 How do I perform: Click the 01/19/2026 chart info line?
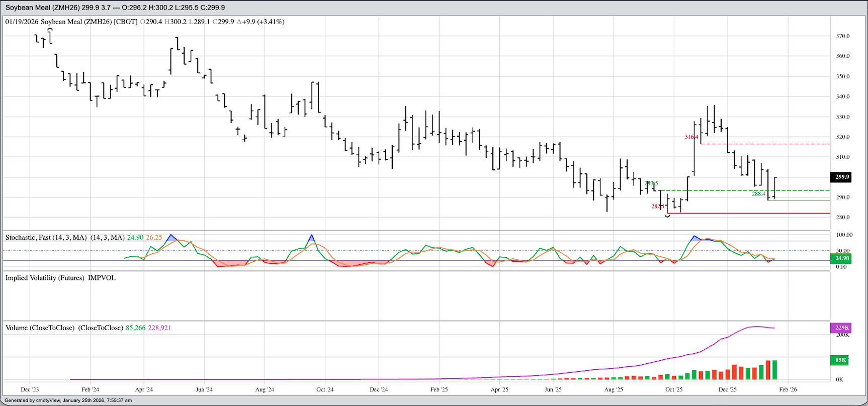point(144,22)
